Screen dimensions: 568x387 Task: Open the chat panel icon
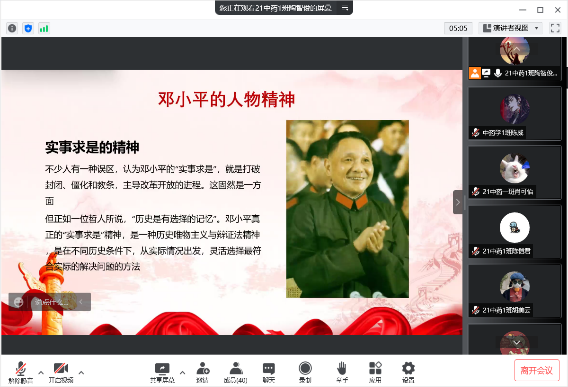pos(268,372)
